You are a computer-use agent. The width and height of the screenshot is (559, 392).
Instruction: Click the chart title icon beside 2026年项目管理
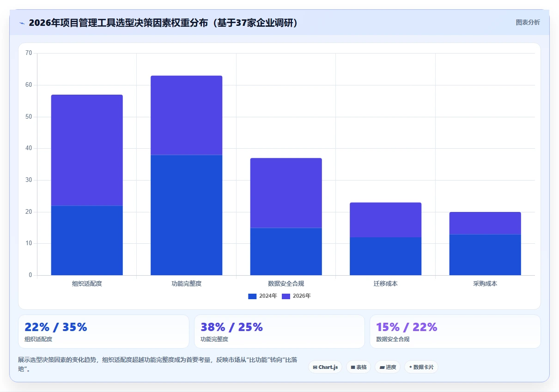(x=22, y=23)
